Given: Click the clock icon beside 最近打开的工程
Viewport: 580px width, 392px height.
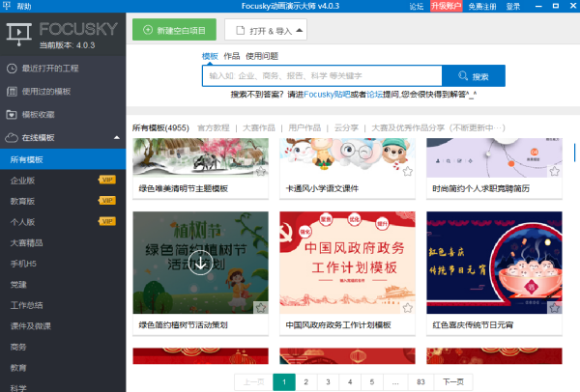Looking at the screenshot, I should pos(12,69).
